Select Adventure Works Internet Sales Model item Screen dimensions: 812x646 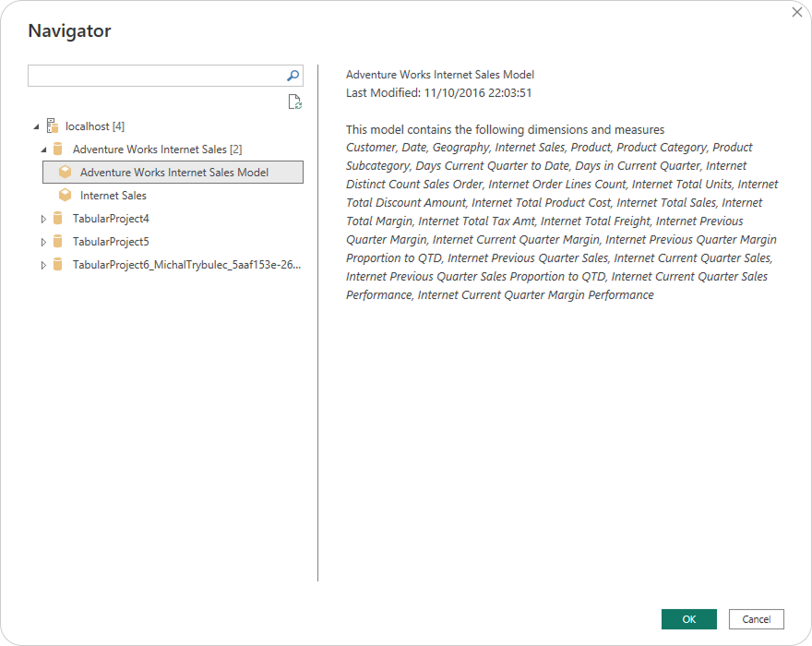[174, 173]
